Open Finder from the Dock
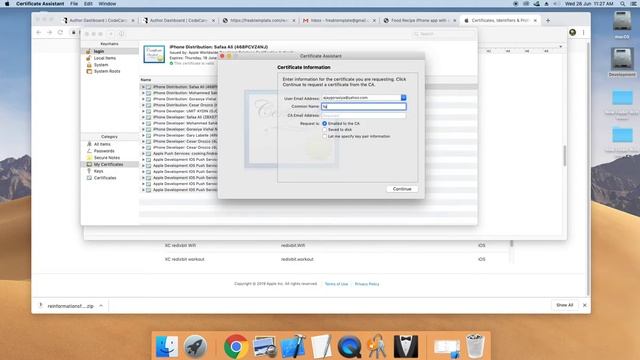This screenshot has height=360, width=640. coord(167,347)
